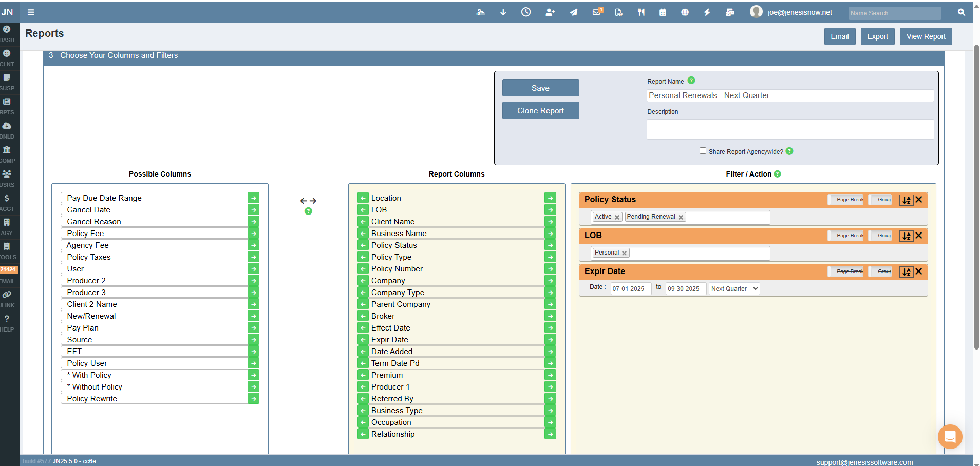
Task: Open the chat support bubble
Action: click(x=949, y=437)
